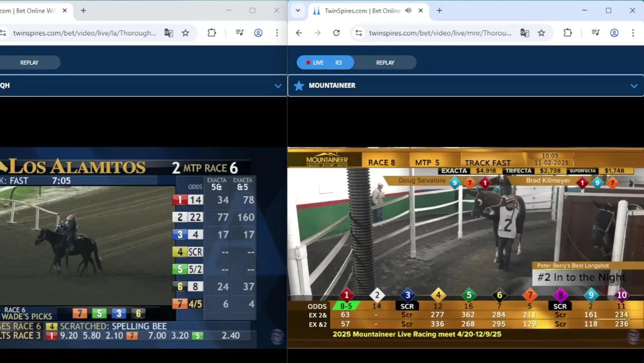The height and width of the screenshot is (363, 644).
Task: Click the Los Alamitos live video feed
Action: coord(144,248)
